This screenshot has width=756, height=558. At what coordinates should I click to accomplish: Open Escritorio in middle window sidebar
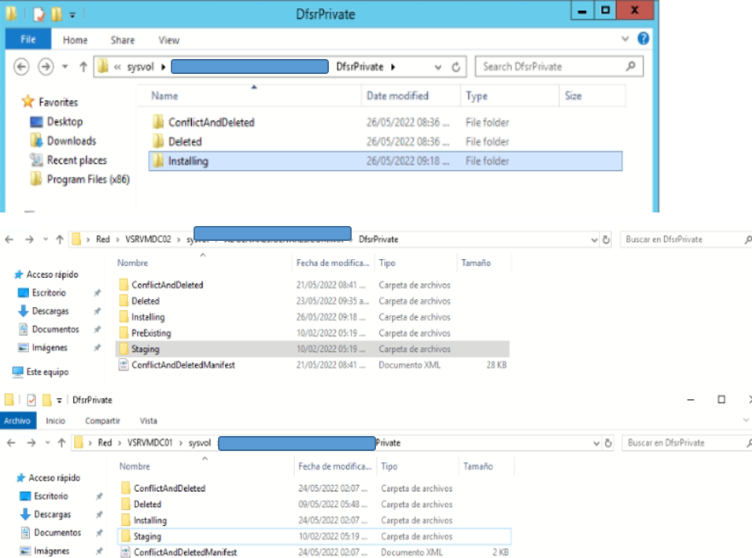(x=49, y=293)
